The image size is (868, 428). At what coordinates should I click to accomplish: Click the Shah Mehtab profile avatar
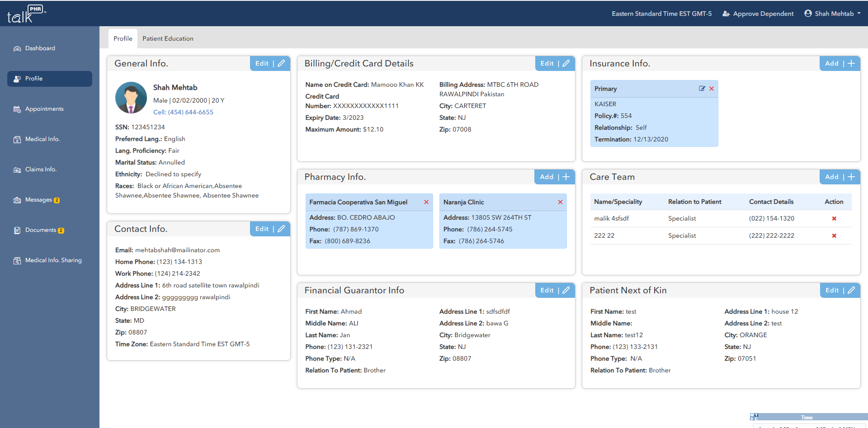(131, 98)
